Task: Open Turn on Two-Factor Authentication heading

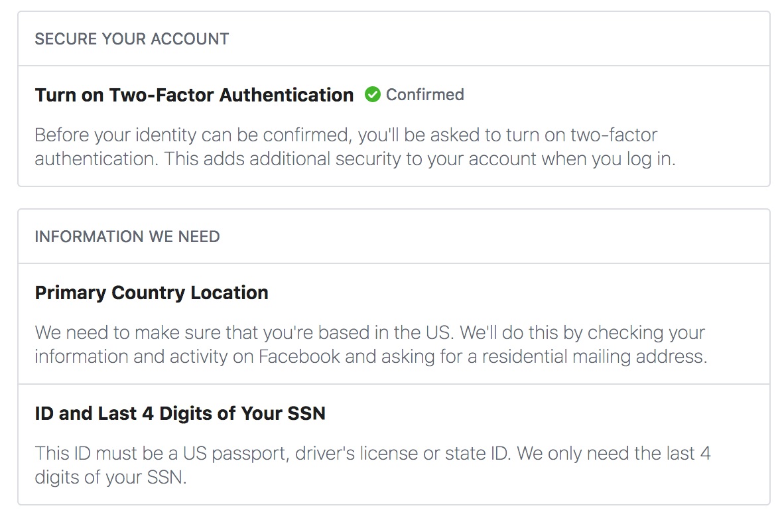Action: tap(194, 95)
